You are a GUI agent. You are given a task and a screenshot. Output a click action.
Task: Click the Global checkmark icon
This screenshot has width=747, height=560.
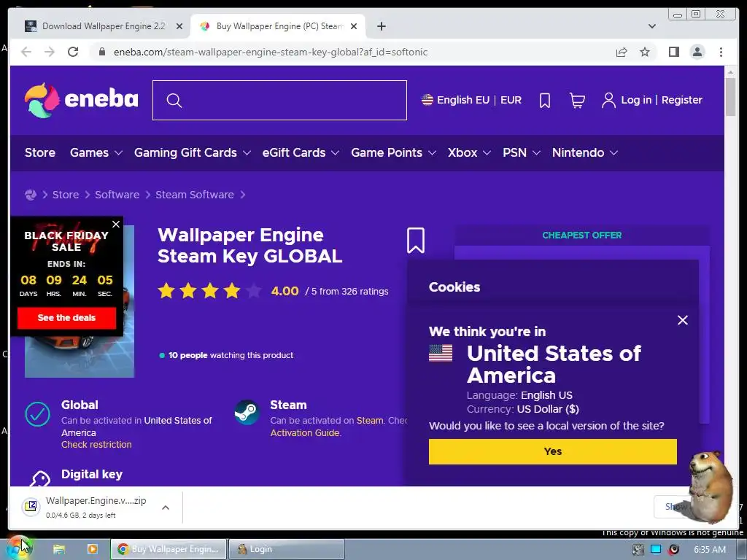coord(37,414)
